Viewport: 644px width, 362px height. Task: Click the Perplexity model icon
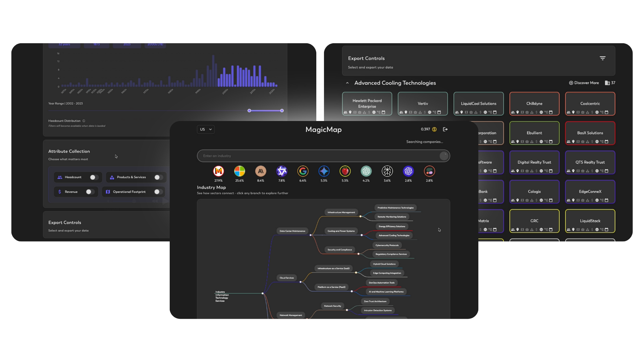387,171
